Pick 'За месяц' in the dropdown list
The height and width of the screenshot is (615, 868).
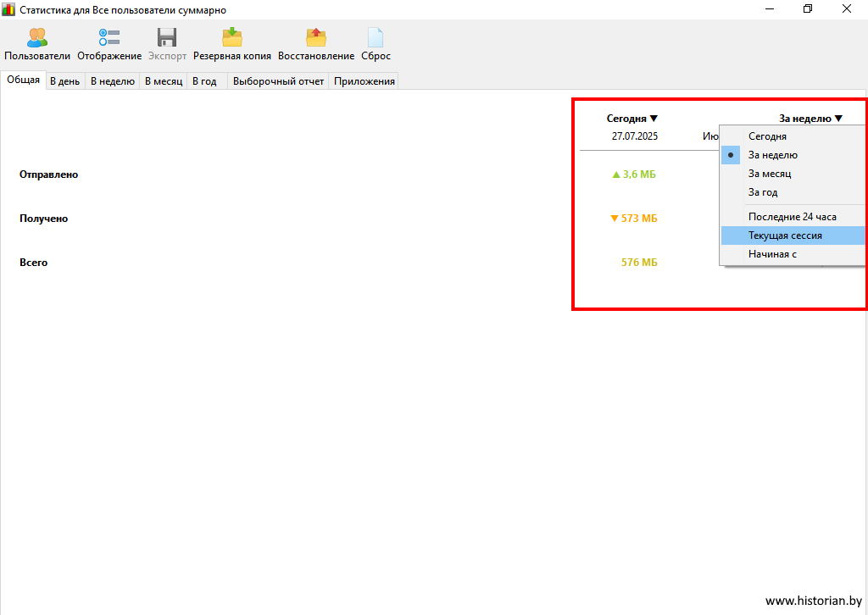coord(769,174)
